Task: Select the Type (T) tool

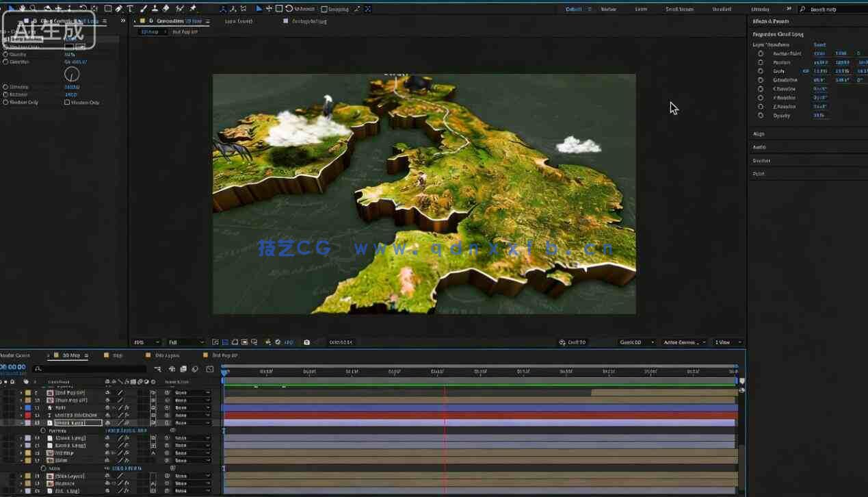Action: [130, 8]
